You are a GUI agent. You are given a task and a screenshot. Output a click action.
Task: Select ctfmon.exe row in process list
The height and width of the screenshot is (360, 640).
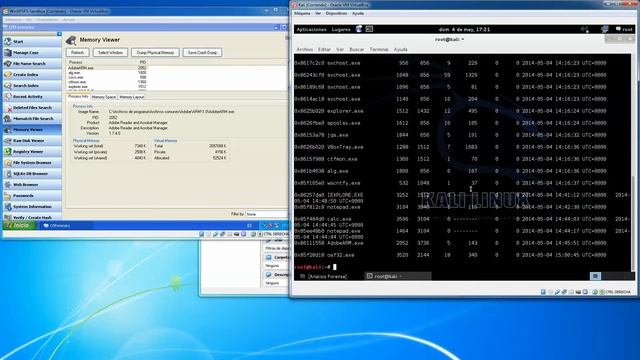point(107,82)
